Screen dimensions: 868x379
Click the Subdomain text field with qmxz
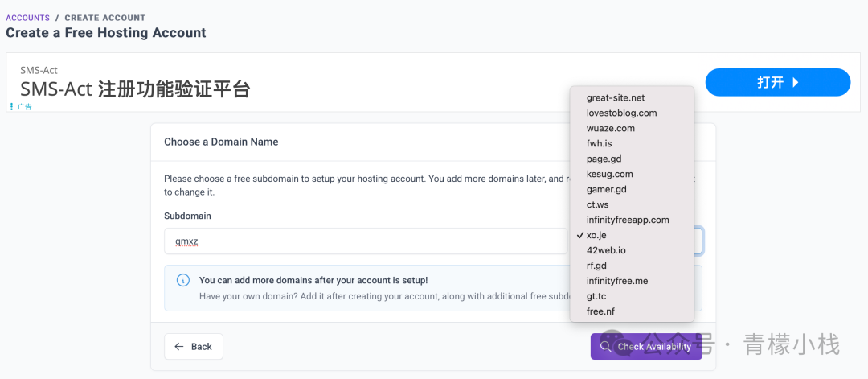[x=366, y=241]
